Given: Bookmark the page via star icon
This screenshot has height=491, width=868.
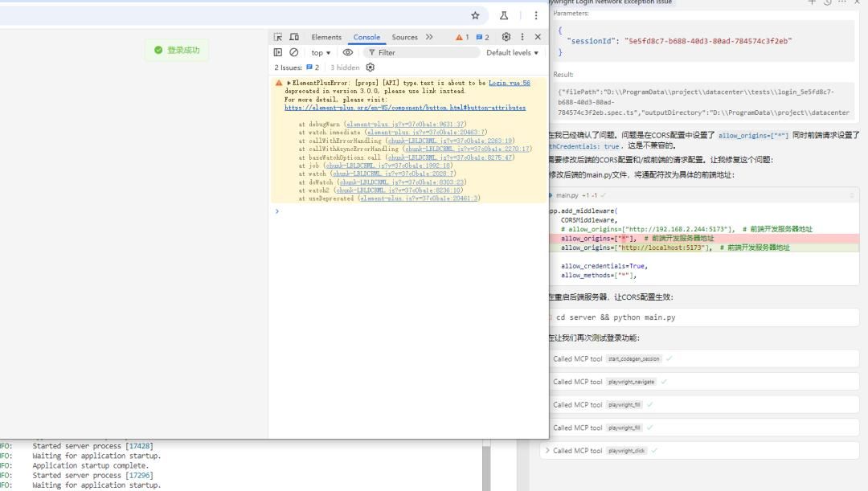Looking at the screenshot, I should click(475, 14).
